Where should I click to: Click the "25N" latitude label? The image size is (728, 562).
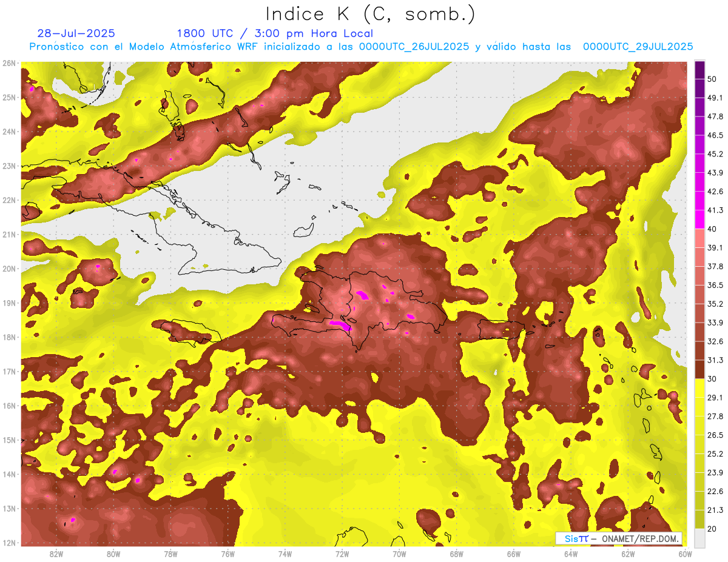[x=9, y=98]
